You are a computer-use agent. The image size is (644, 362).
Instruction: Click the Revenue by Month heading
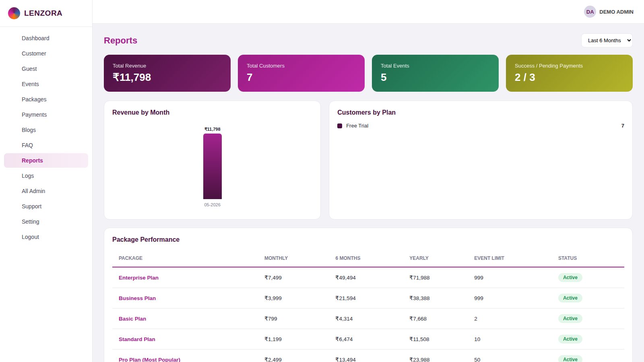pos(141,113)
